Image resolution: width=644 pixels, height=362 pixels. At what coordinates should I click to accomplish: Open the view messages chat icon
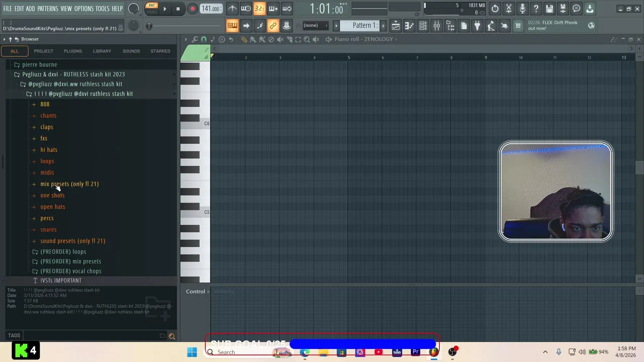(577, 9)
